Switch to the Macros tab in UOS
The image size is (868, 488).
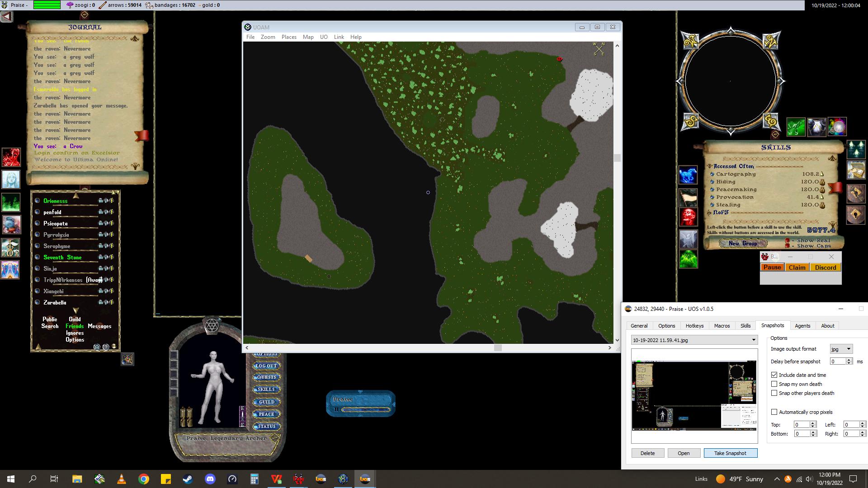[x=722, y=326]
